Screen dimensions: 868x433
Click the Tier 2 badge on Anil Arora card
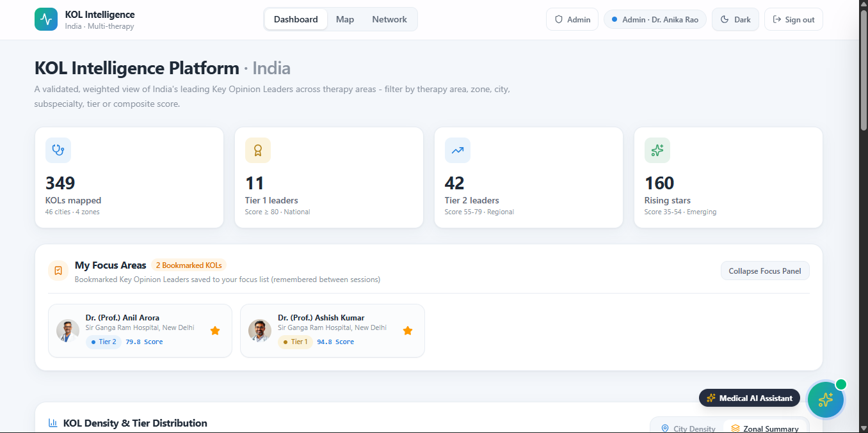[104, 342]
